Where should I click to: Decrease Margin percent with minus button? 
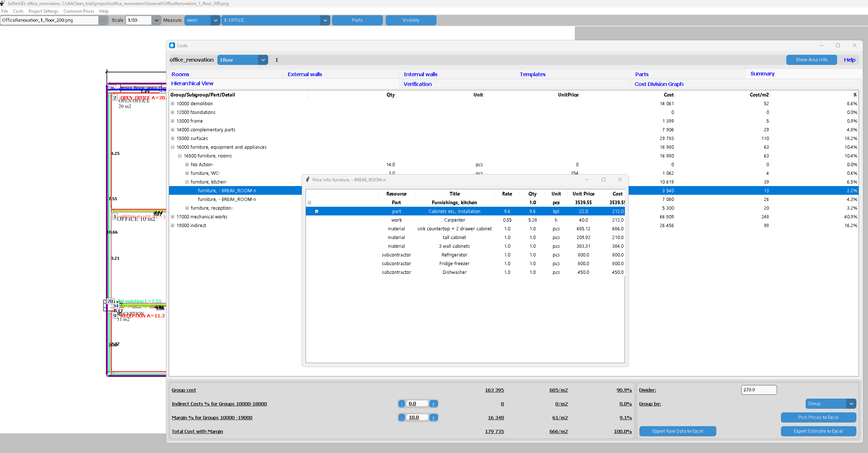pos(402,417)
